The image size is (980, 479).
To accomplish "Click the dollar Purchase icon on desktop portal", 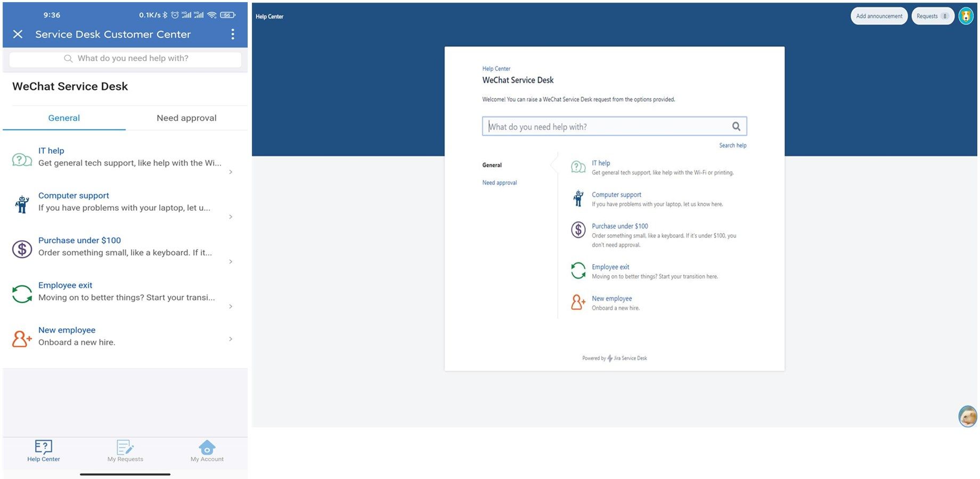I will tap(578, 230).
